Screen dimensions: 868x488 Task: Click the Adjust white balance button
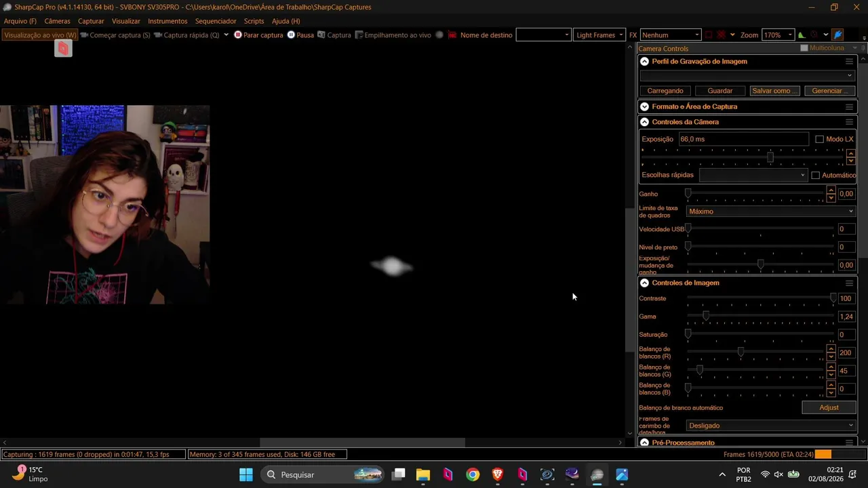tap(829, 407)
